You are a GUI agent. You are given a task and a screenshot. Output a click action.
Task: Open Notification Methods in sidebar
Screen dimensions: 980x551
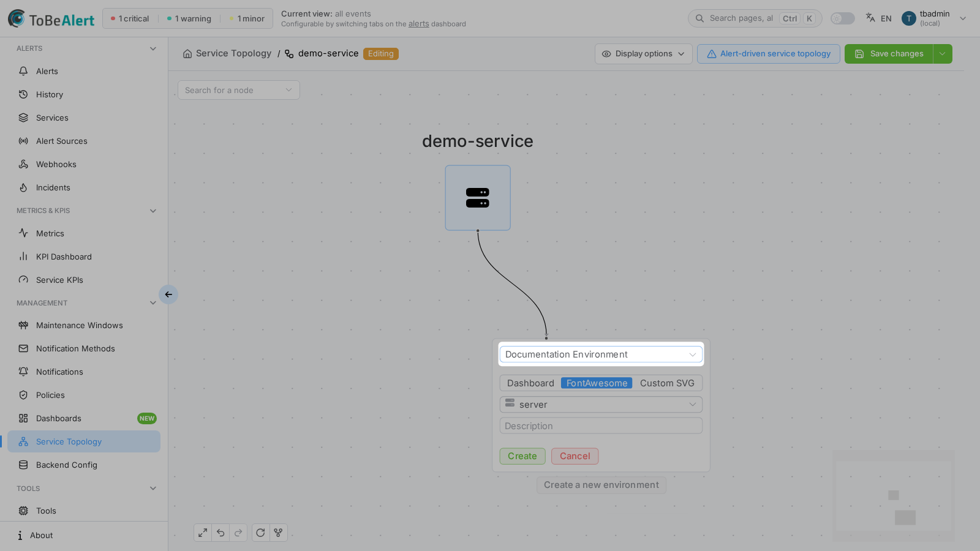click(x=84, y=348)
